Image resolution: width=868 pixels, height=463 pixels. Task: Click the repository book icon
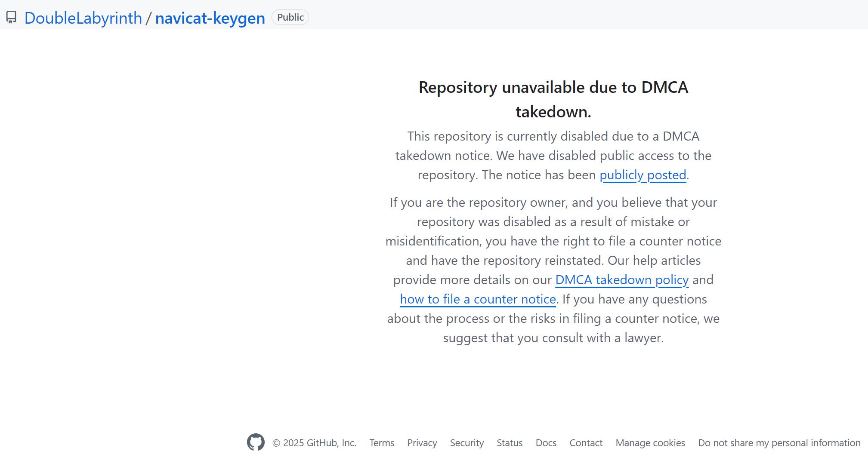pyautogui.click(x=11, y=18)
